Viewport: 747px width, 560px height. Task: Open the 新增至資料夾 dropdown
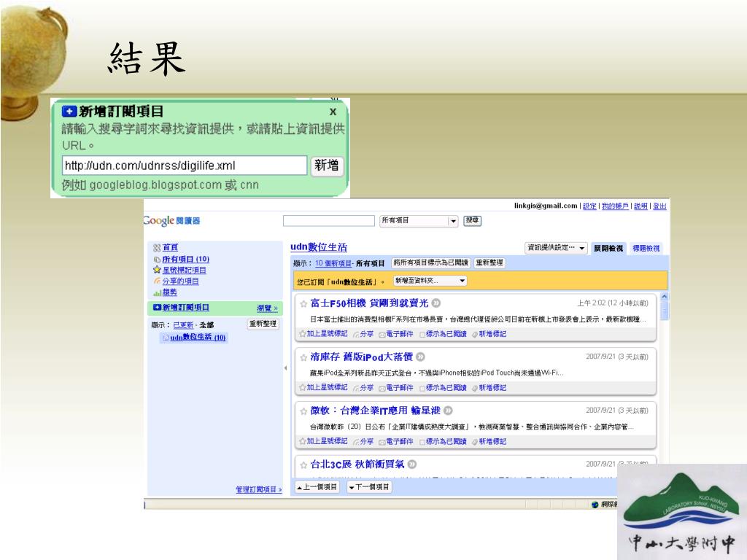pos(430,281)
